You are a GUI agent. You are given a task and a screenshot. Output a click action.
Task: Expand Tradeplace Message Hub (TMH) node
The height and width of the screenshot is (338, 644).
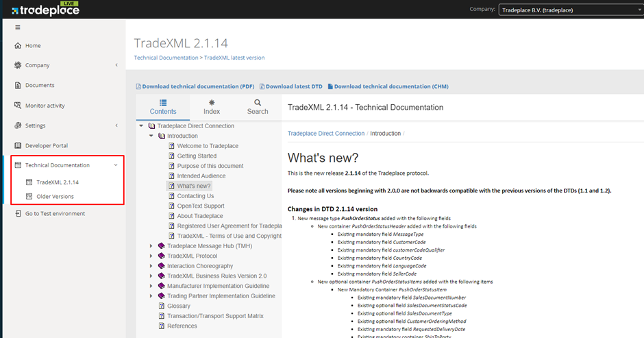[152, 245]
